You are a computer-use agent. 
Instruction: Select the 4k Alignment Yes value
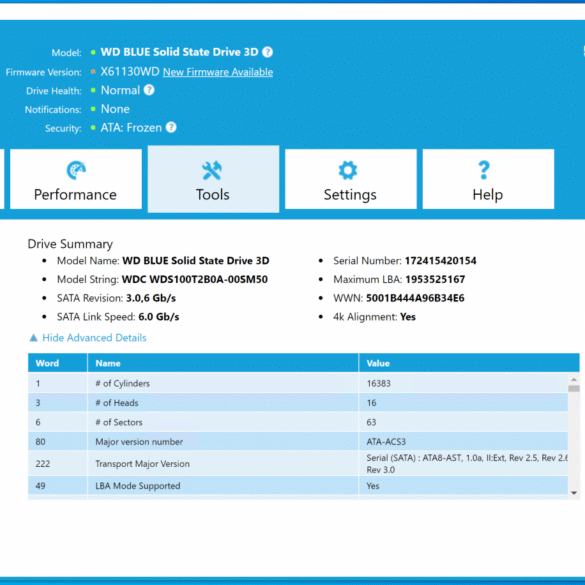(408, 317)
